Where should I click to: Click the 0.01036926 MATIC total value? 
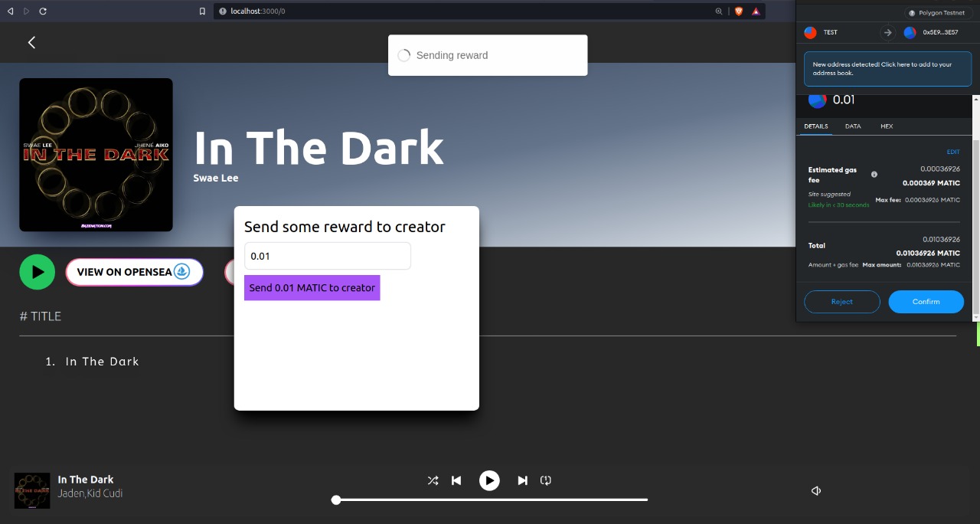(x=928, y=254)
